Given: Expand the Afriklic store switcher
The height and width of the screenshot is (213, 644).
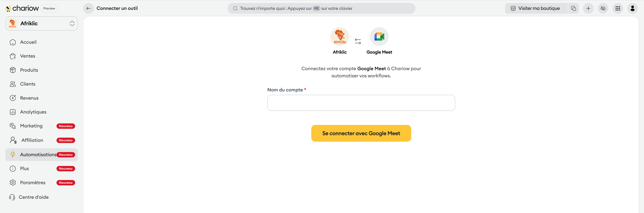Looking at the screenshot, I should 41,23.
